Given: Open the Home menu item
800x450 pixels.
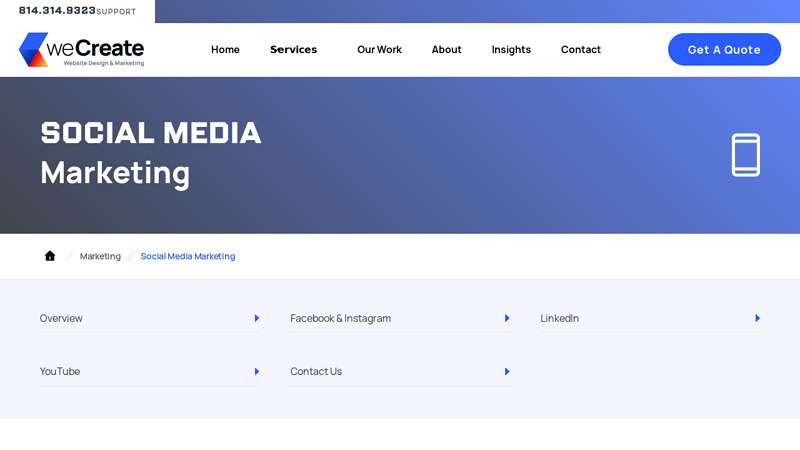Looking at the screenshot, I should 225,49.
